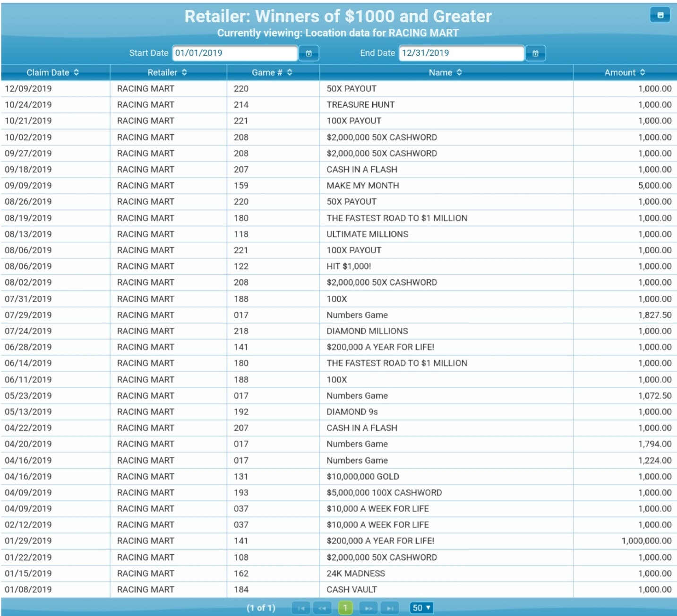Screen dimensions: 677x616
Task: Jump to the last page of results
Action: [x=390, y=608]
